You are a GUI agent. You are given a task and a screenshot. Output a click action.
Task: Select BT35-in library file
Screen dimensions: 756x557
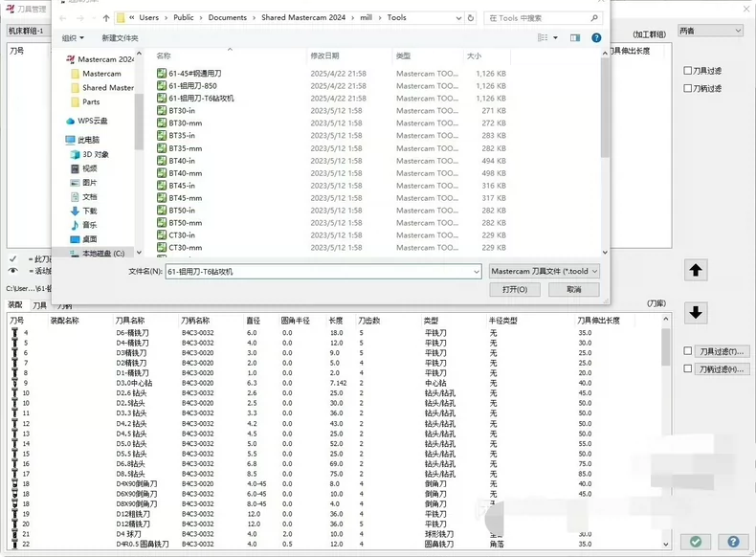pos(182,136)
